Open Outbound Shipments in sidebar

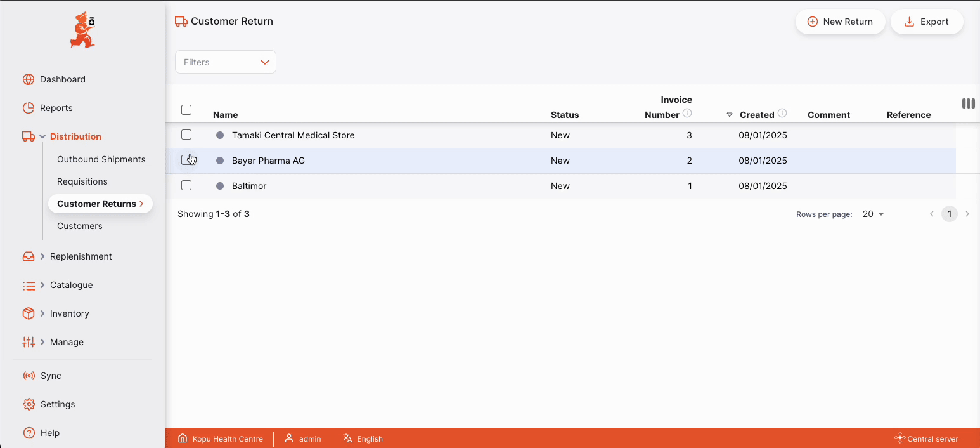[x=101, y=159]
